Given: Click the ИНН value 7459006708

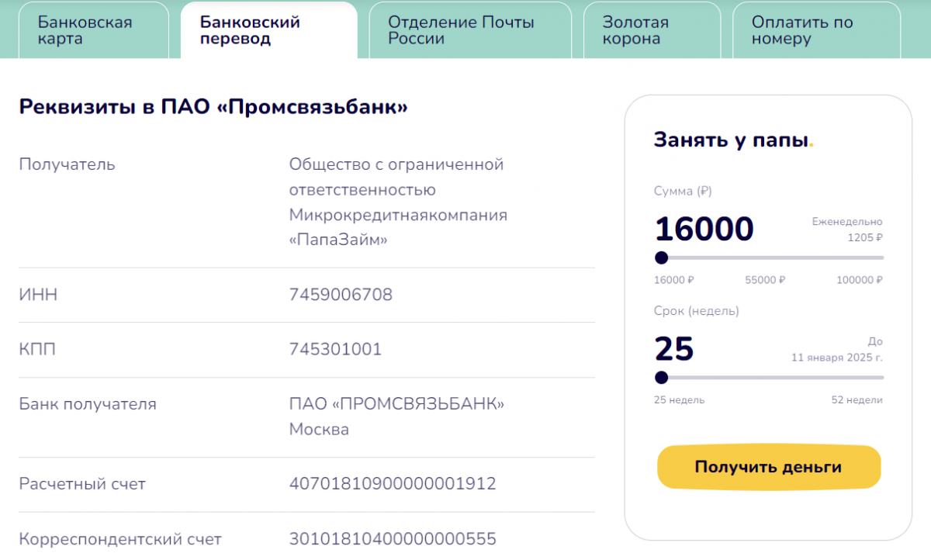Looking at the screenshot, I should pos(341,295).
